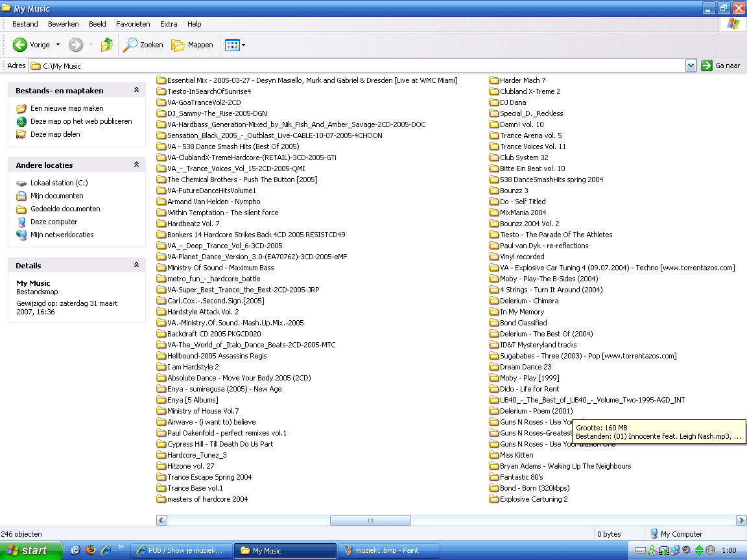Click 'Een nieuwe map maken' task

click(x=67, y=109)
